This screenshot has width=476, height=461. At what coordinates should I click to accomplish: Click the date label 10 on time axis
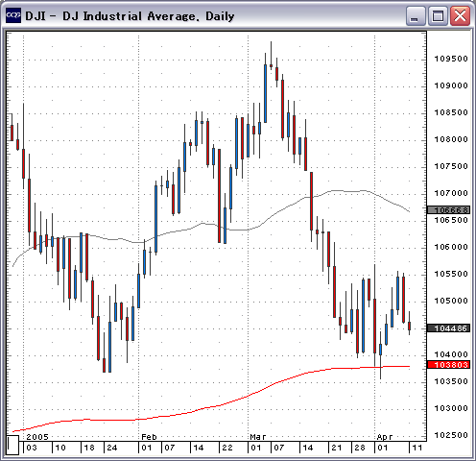[60, 448]
